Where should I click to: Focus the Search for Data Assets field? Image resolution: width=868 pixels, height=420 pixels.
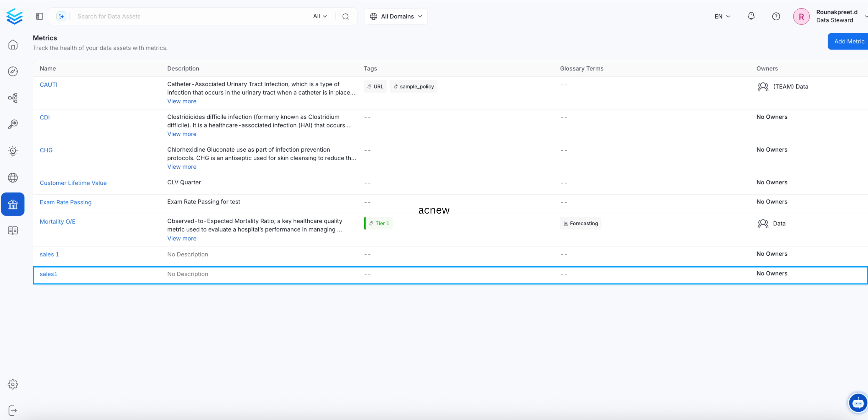pos(189,16)
